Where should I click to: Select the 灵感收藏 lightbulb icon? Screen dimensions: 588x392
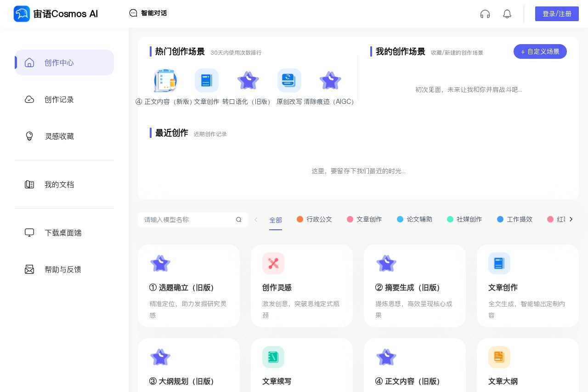29,136
